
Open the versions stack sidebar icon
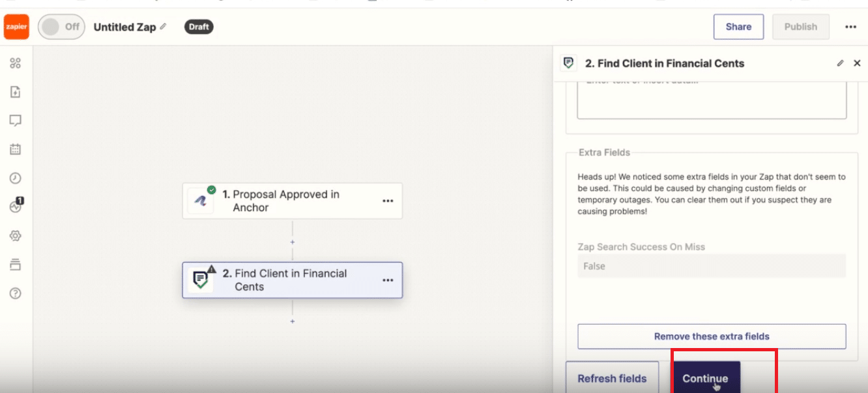(x=16, y=264)
